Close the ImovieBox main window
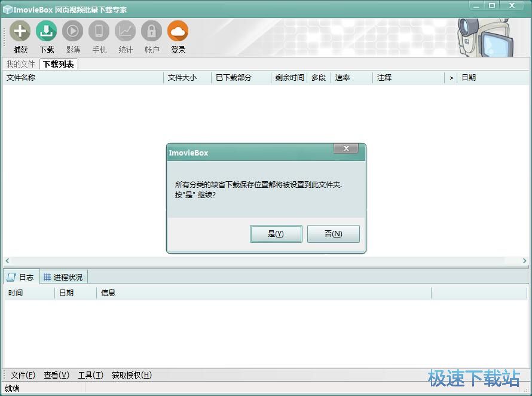This screenshot has width=532, height=396. coord(512,5)
